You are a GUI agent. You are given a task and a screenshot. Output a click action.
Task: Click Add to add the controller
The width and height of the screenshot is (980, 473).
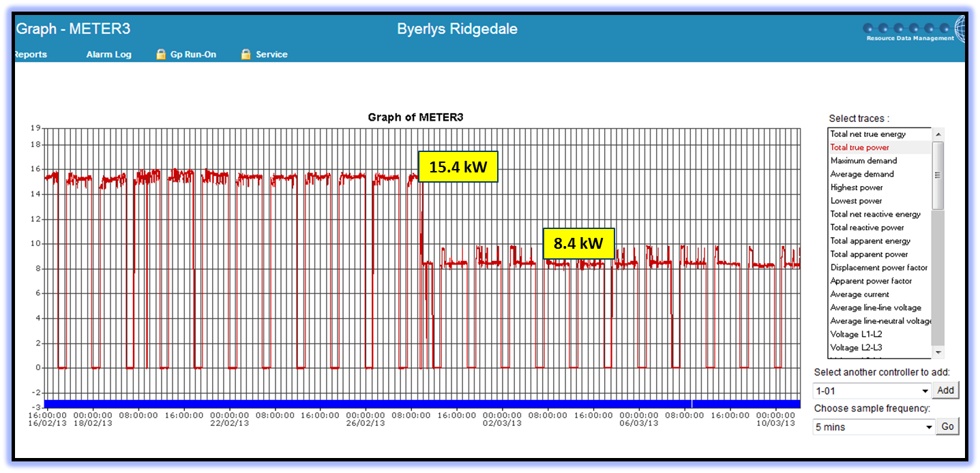[946, 391]
